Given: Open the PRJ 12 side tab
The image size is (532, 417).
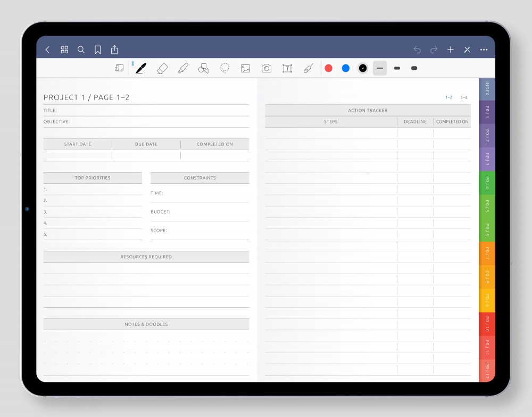Looking at the screenshot, I should [487, 371].
